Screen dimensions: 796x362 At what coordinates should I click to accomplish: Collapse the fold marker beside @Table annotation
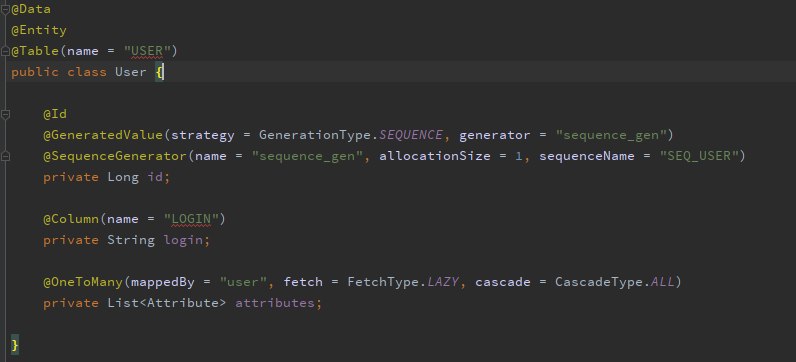tap(6, 51)
